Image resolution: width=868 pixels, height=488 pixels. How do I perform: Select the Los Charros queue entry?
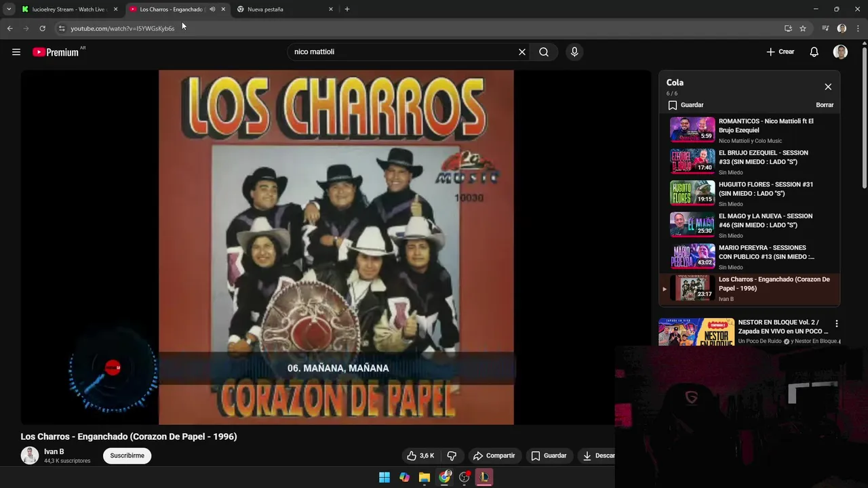749,289
